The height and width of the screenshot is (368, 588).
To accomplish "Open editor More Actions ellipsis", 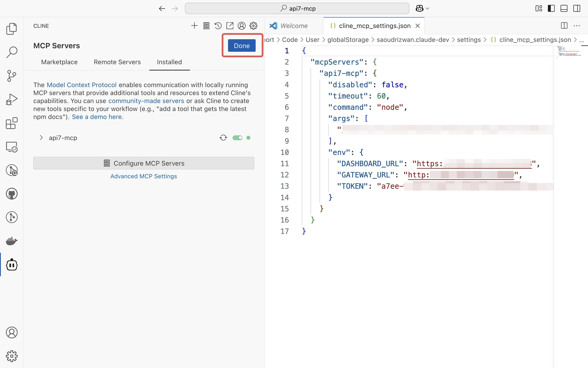I will pyautogui.click(x=577, y=26).
